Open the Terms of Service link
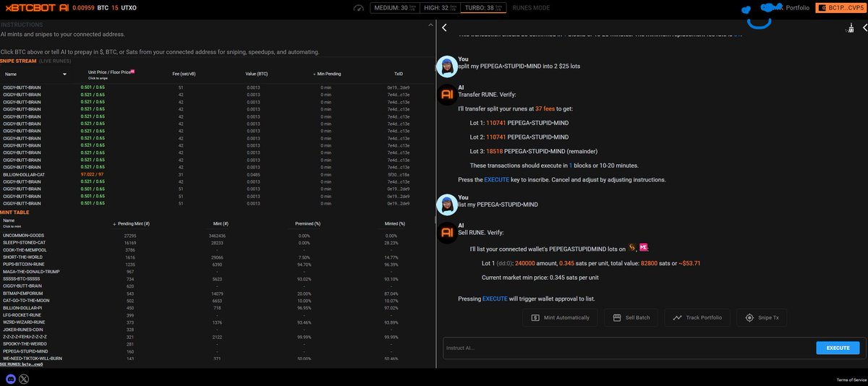 (851, 380)
